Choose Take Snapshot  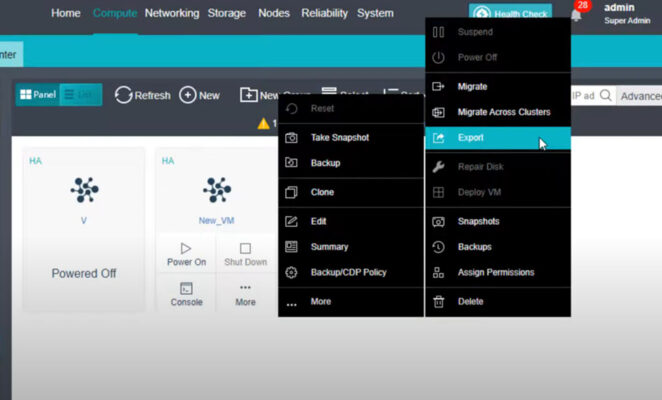coord(351,138)
